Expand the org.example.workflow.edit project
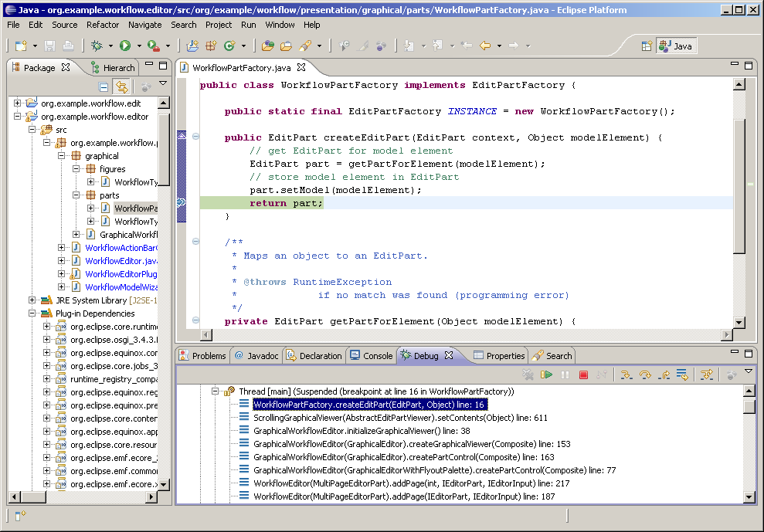 17,103
